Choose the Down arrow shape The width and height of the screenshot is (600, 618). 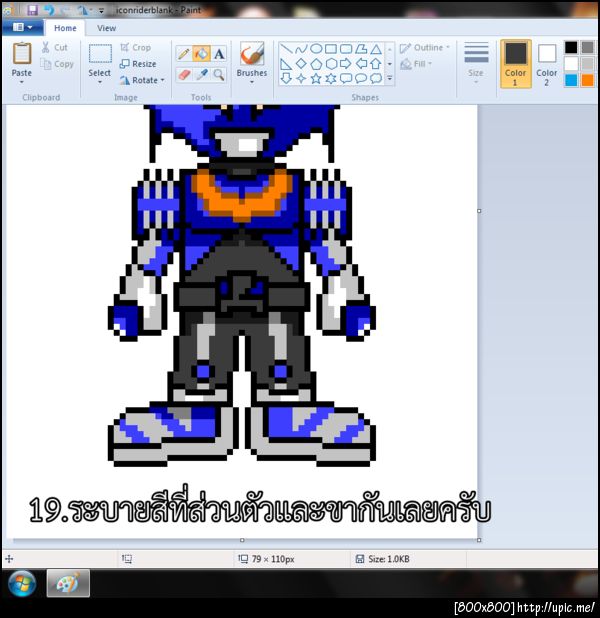[286, 78]
